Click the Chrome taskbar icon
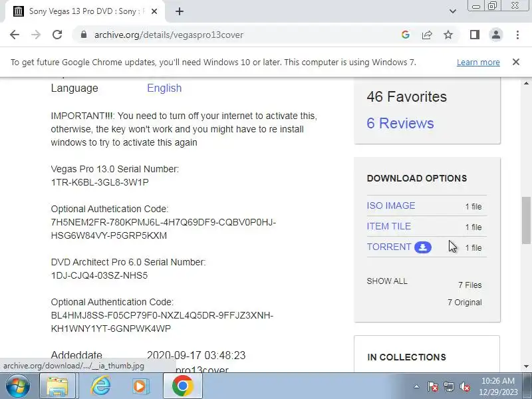This screenshot has height=399, width=532. [x=182, y=386]
